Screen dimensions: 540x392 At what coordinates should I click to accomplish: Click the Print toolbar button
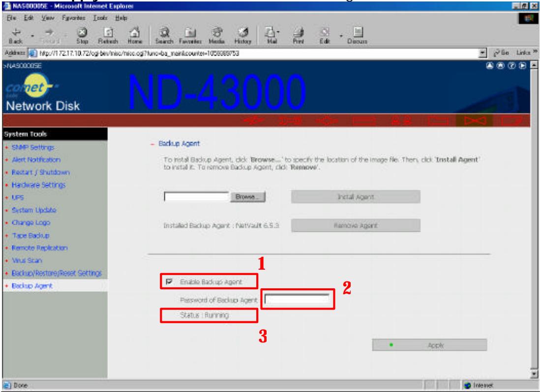298,36
